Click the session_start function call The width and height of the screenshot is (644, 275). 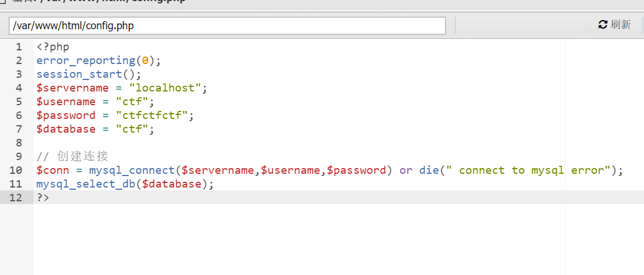pyautogui.click(x=79, y=74)
